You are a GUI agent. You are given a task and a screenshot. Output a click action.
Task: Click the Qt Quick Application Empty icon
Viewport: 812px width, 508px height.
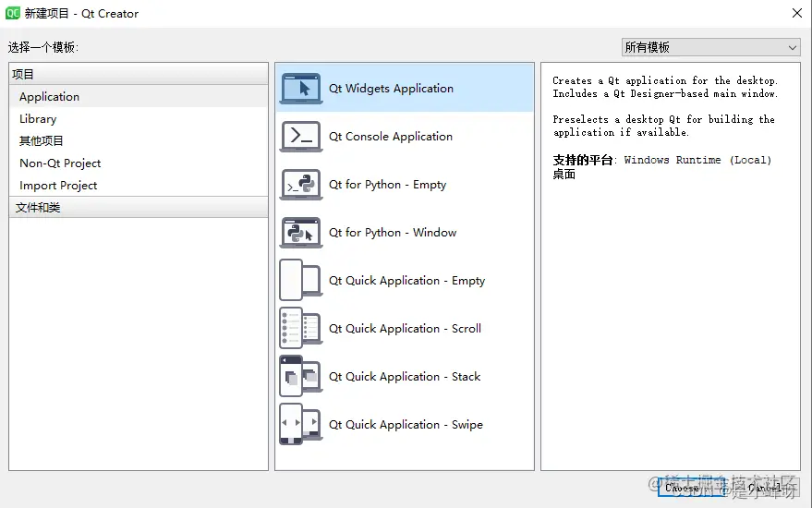pyautogui.click(x=301, y=280)
